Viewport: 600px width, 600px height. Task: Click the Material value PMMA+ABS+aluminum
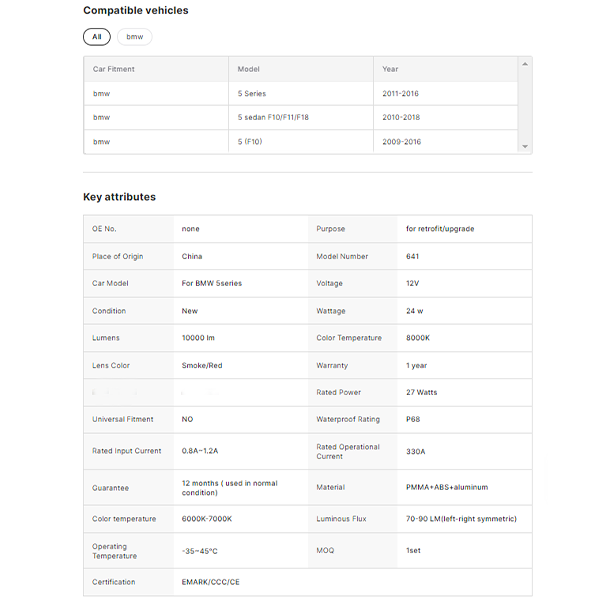(448, 487)
